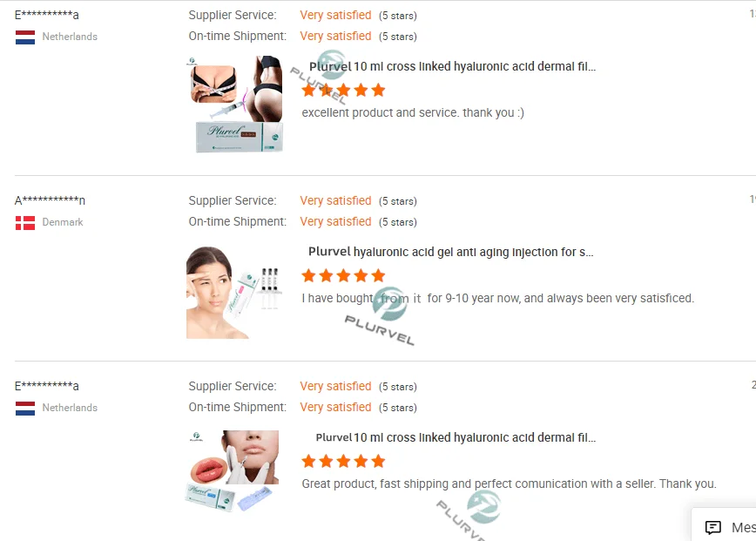Viewport: 756px width, 541px height.
Task: Click the Denmark country label
Action: (x=63, y=222)
